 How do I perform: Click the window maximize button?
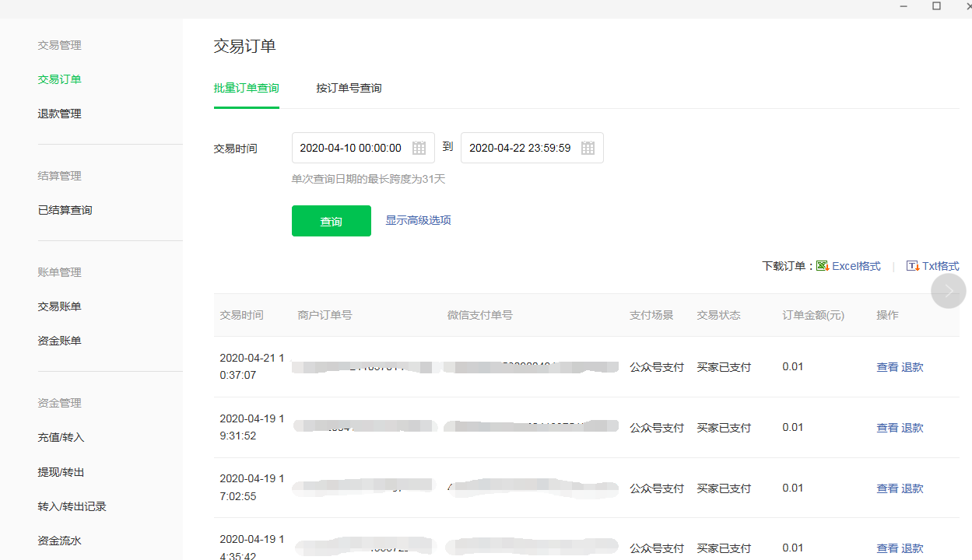937,6
